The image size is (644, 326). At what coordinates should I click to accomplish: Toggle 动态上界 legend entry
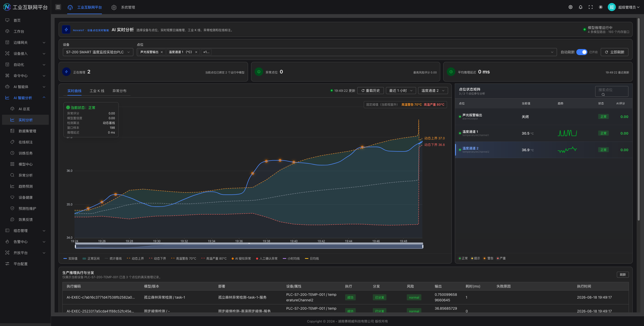click(135, 258)
